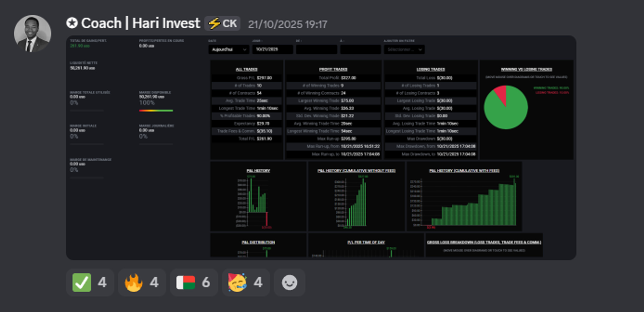
Task: Open Coach Hari Invest's profile avatar
Action: click(x=32, y=33)
